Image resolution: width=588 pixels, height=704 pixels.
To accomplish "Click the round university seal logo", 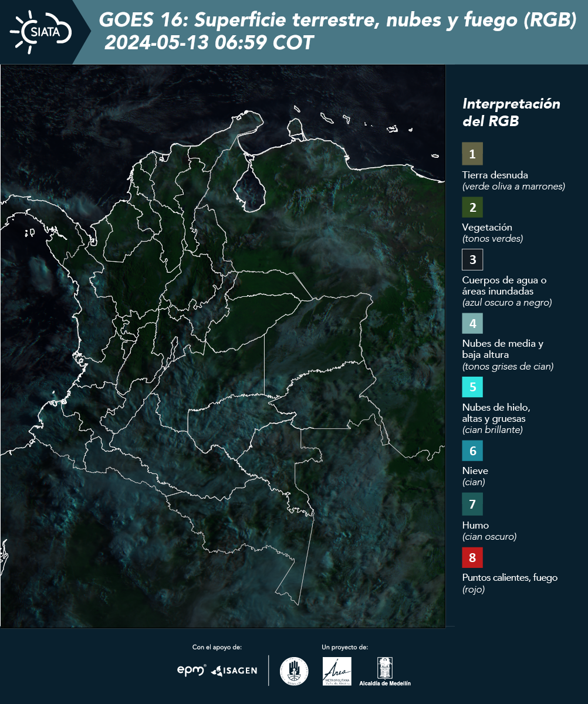I will (x=294, y=671).
